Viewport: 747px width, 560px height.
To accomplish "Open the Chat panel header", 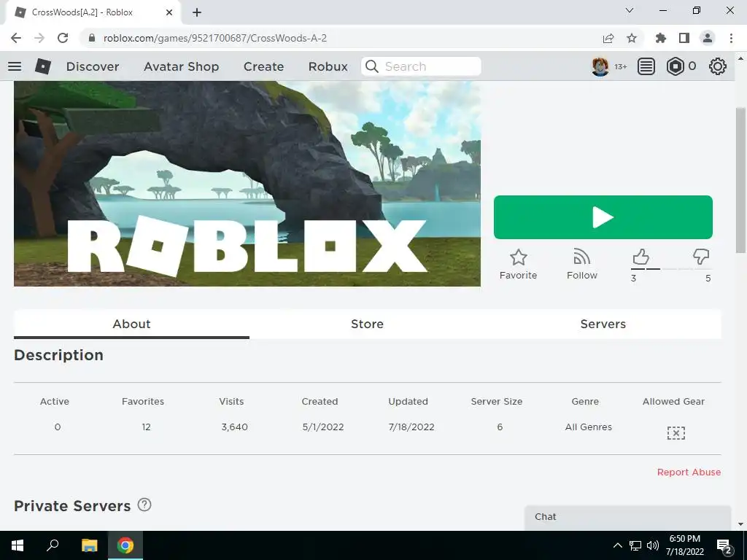I will click(628, 517).
